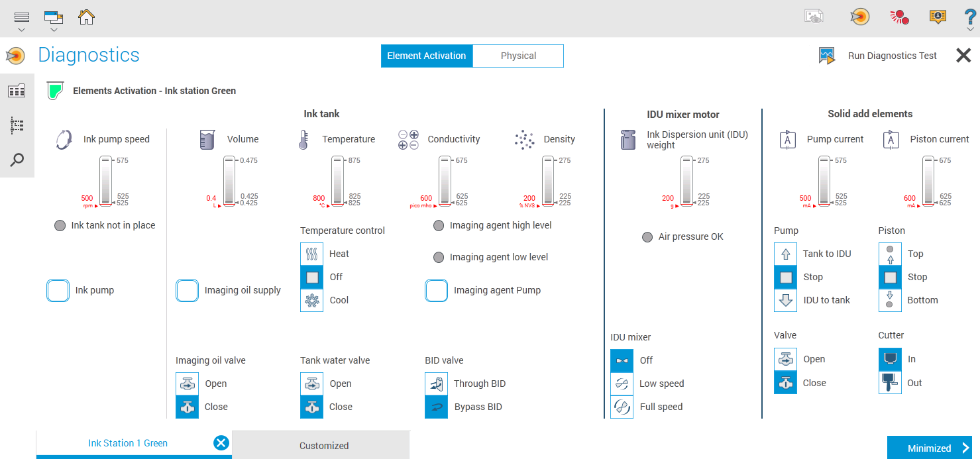Viewport: 980px width, 463px height.
Task: Click the Ink pump speed gauge
Action: 105,181
